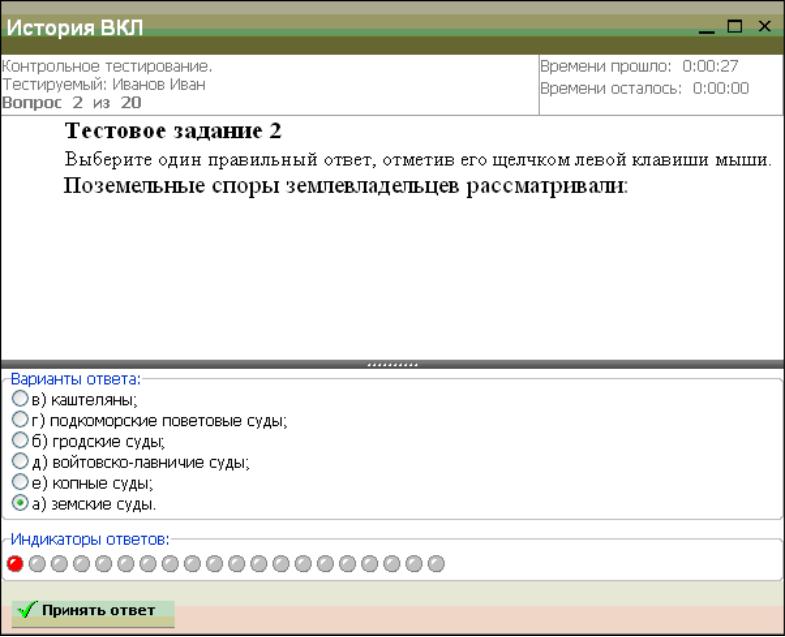Click the last grey answer indicator
This screenshot has width=785, height=637.
[x=436, y=564]
